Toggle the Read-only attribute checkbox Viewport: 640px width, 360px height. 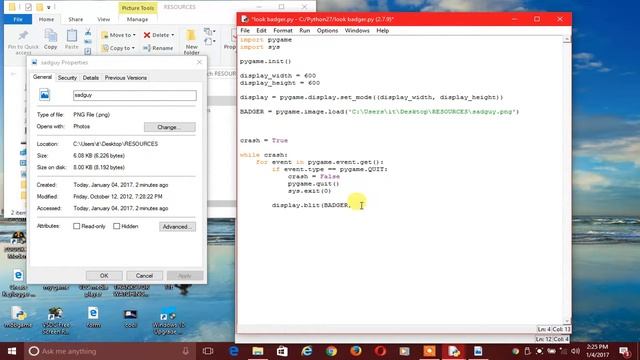pyautogui.click(x=76, y=226)
